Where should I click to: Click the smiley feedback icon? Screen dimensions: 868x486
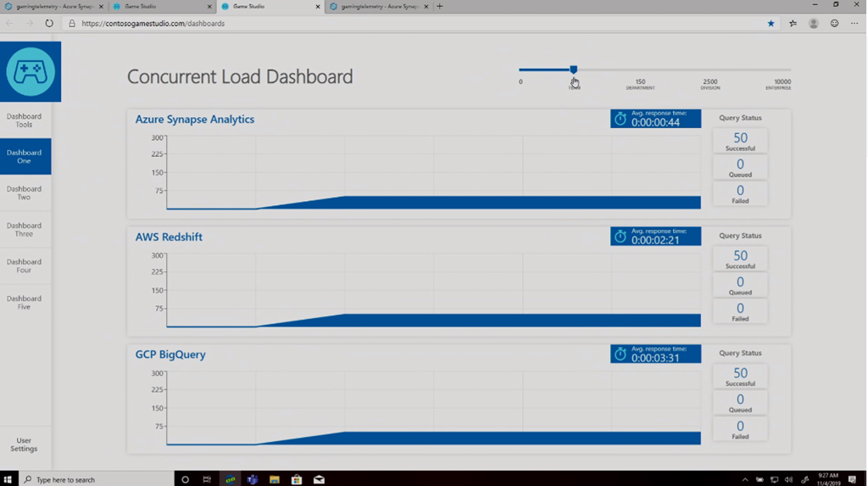click(x=834, y=23)
